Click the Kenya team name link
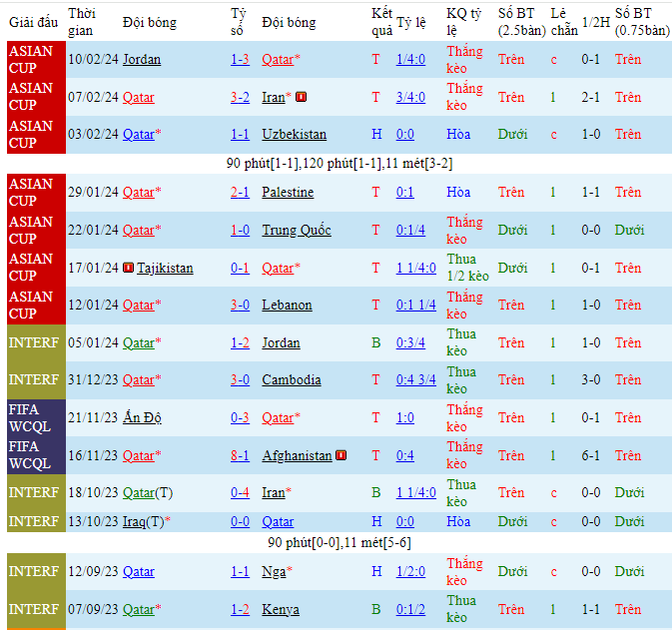The image size is (672, 630). coord(281,609)
